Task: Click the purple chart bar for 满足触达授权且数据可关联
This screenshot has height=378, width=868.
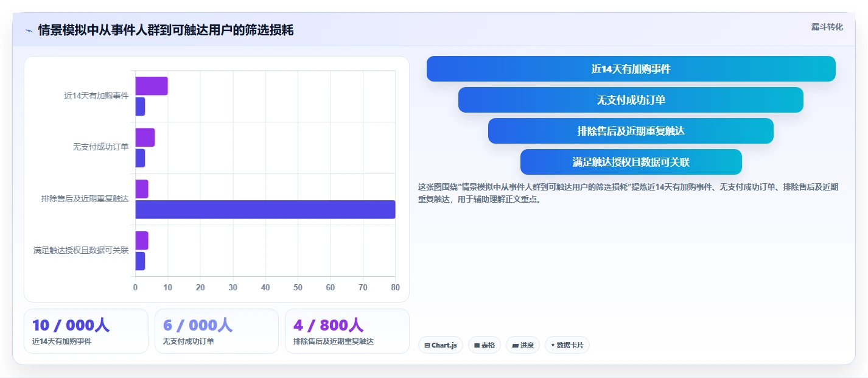Action: (x=142, y=240)
